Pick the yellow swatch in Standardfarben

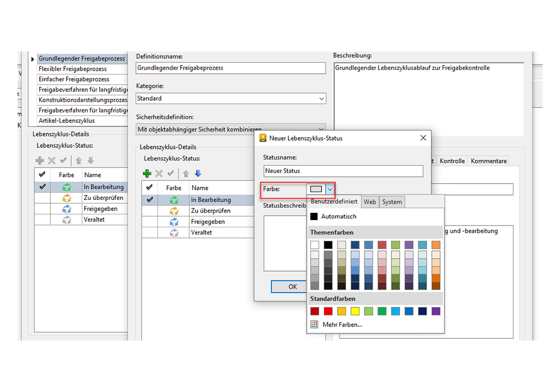tap(355, 311)
